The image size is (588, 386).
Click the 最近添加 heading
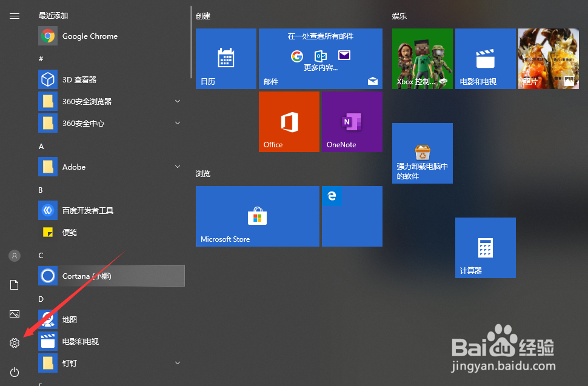coord(53,15)
